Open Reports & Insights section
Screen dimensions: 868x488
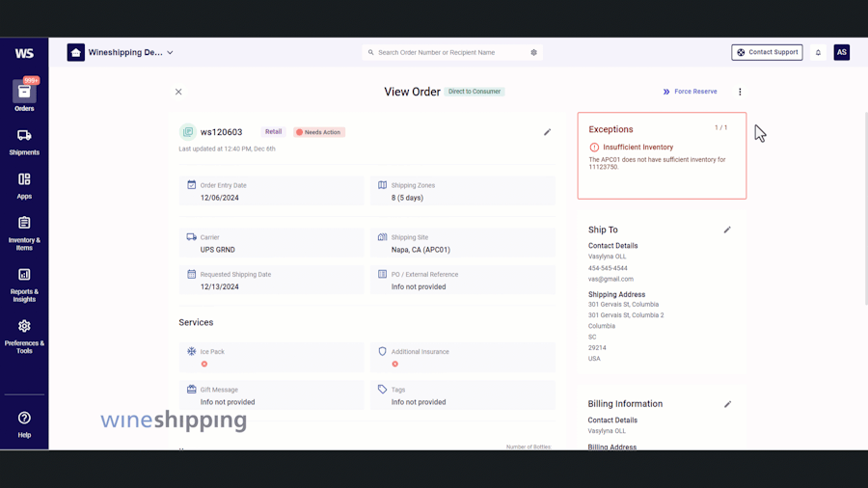24,285
